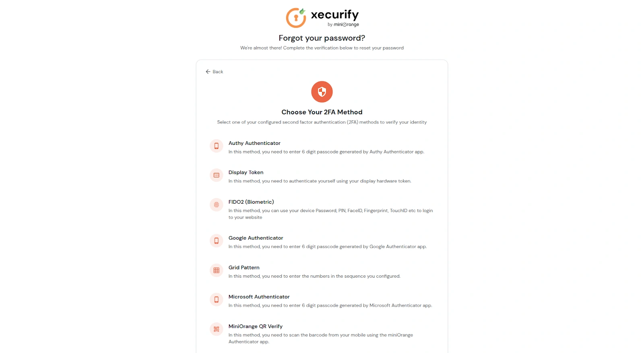Click the orange shield icon above the heading
The image size is (644, 353).
coord(321,92)
